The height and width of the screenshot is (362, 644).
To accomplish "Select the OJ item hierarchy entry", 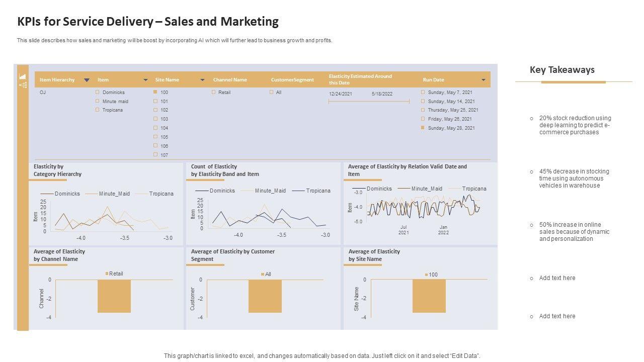I will (43, 93).
